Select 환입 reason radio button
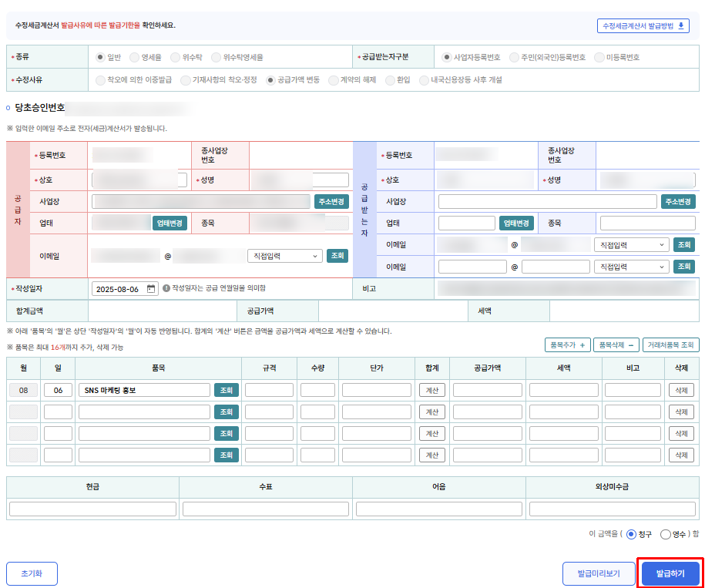Viewport: 705px width, 588px height. click(x=390, y=80)
